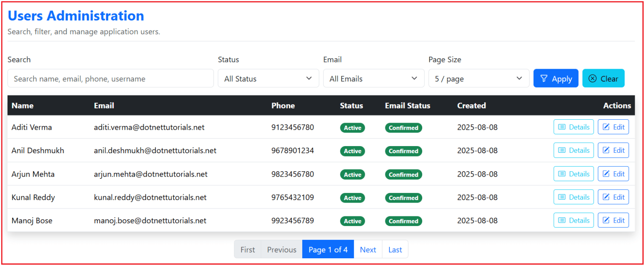Clear all search filters
Screen dimensions: 644x265
(603, 78)
